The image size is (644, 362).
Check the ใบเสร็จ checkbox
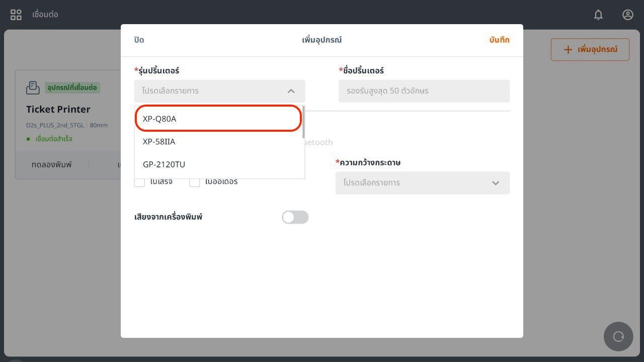(139, 182)
